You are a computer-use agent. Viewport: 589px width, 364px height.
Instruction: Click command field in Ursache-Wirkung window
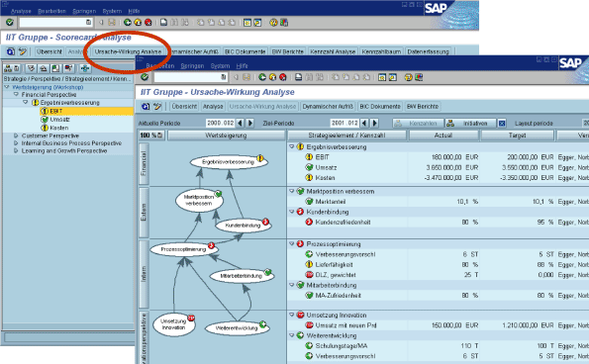(191, 77)
